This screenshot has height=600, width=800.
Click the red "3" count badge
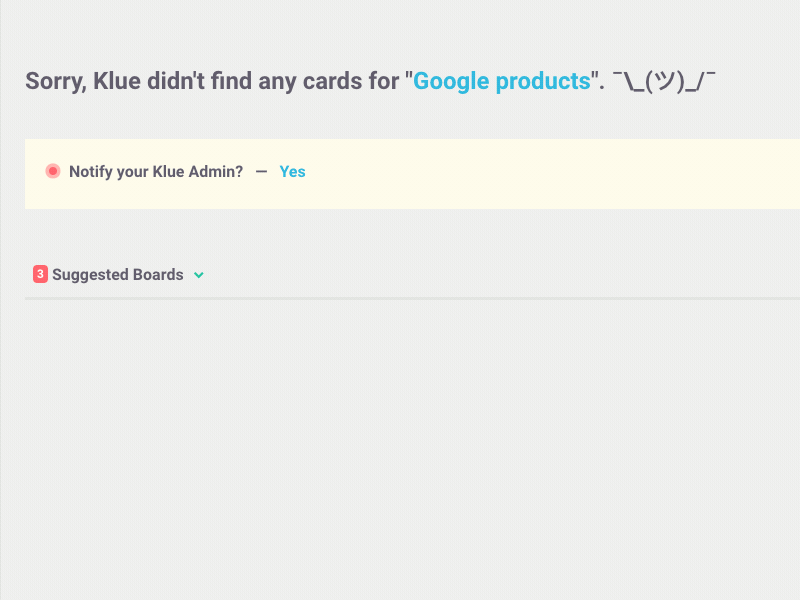click(x=40, y=274)
